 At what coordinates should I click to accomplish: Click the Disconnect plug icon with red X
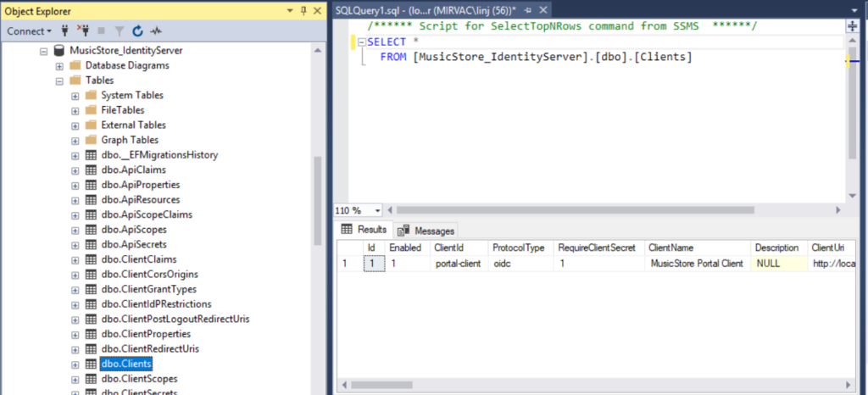82,31
